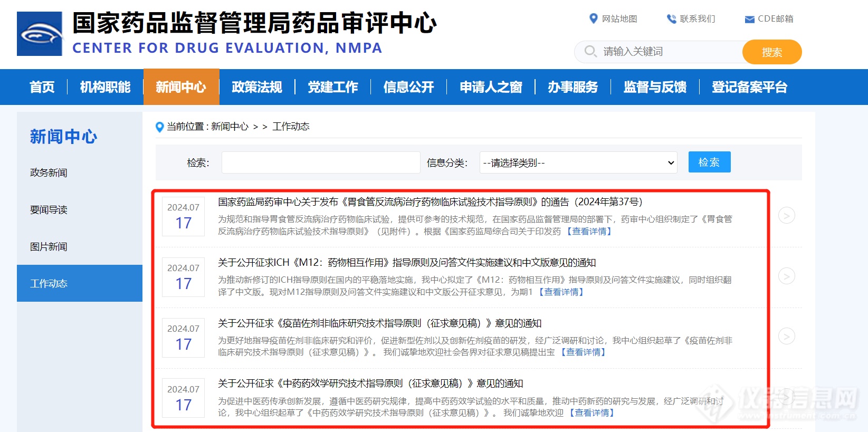Open the 党建工作 menu item

(333, 87)
